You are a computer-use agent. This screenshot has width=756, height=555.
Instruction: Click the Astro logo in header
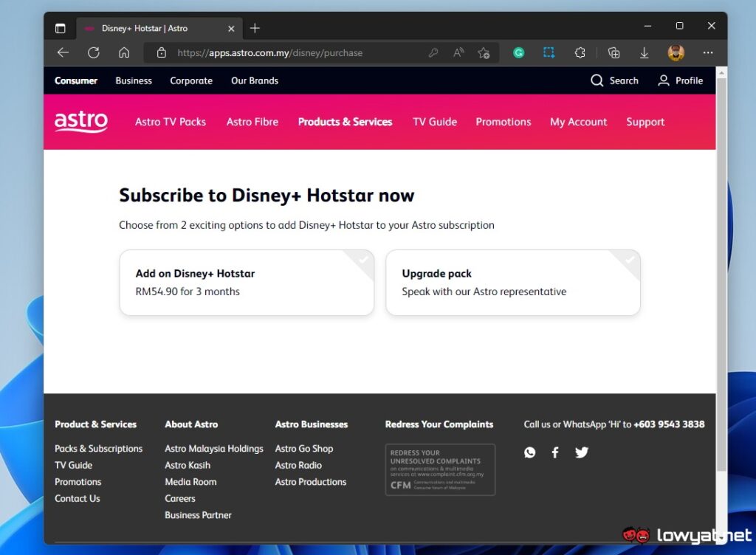pos(81,122)
